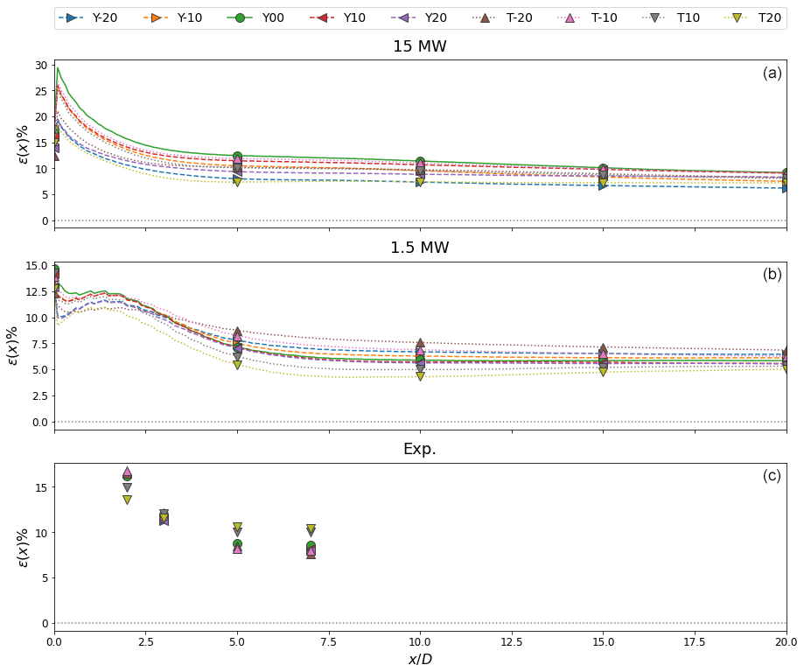Click the (a) panel label
The width and height of the screenshot is (804, 672).
[772, 73]
